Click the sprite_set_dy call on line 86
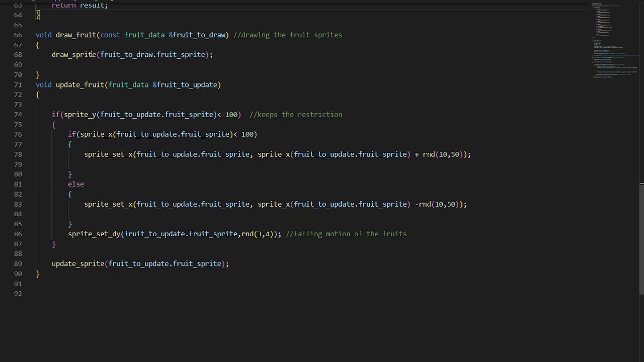644x362 pixels. pyautogui.click(x=94, y=234)
